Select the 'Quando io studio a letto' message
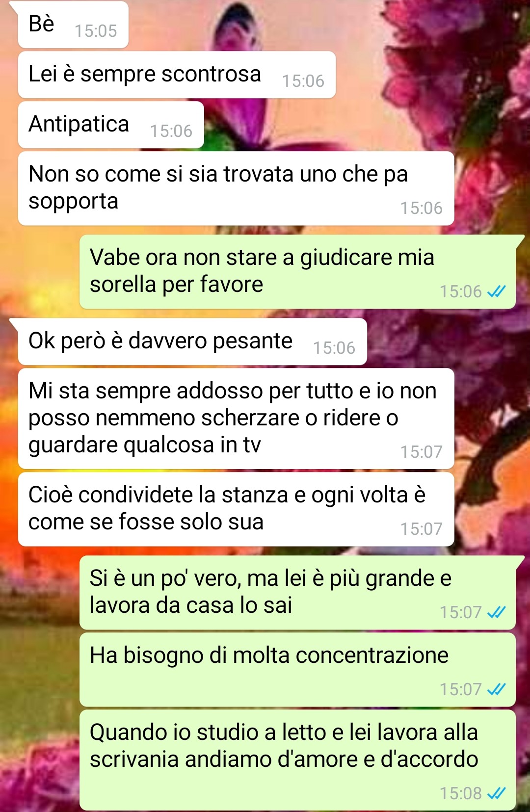This screenshot has width=530, height=812. click(x=297, y=760)
